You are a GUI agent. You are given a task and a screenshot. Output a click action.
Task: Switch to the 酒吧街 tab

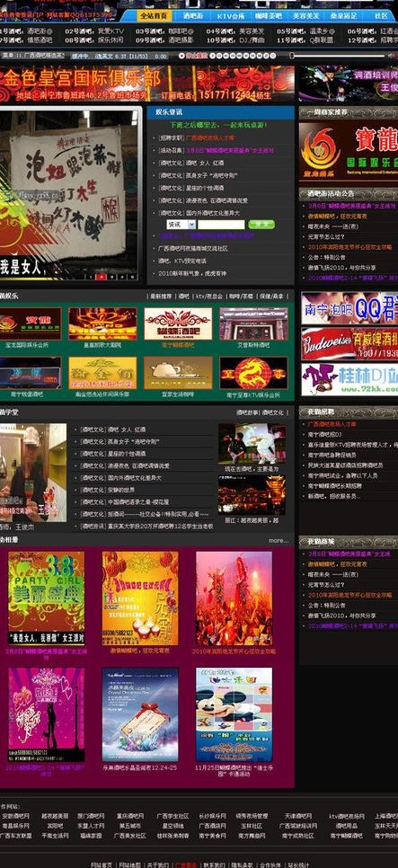192,16
